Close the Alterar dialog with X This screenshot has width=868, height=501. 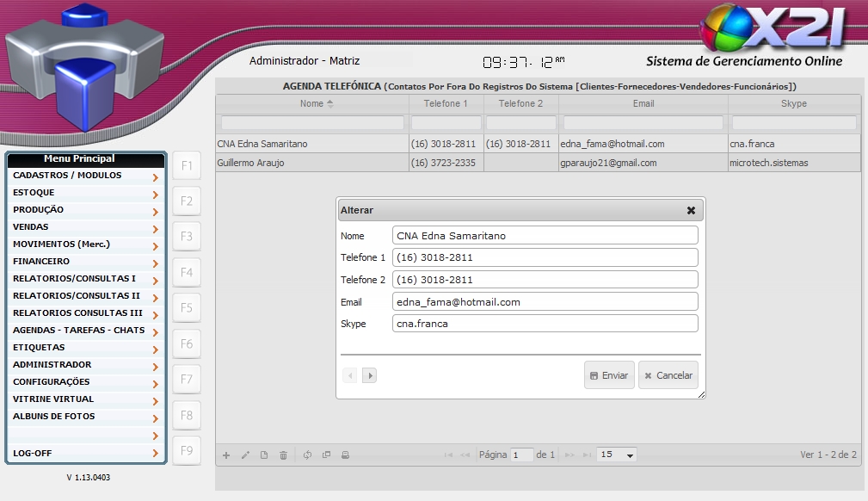pos(691,210)
